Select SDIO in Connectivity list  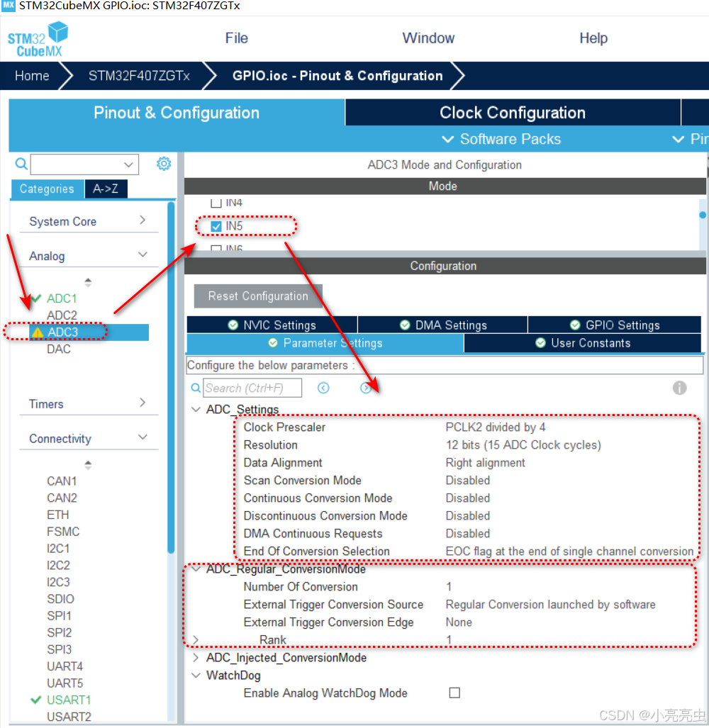(60, 599)
